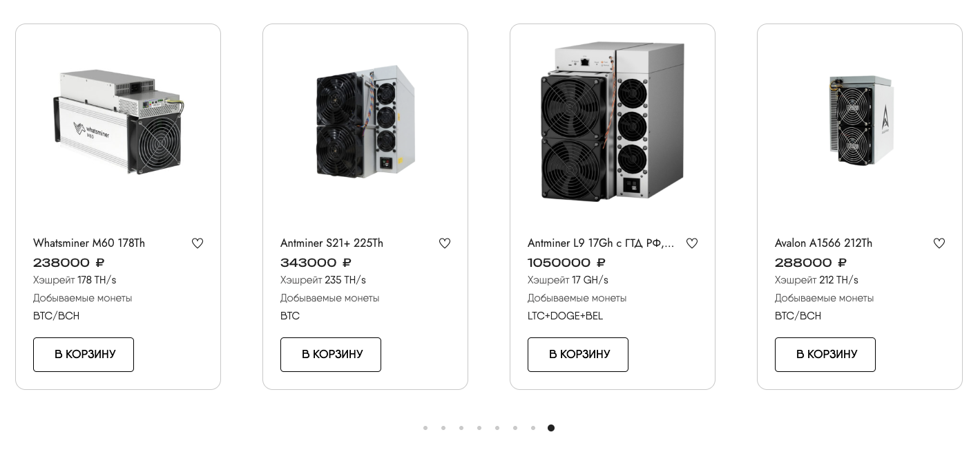Open the Antminer L9 product image
The width and height of the screenshot is (980, 457).
coord(613,122)
